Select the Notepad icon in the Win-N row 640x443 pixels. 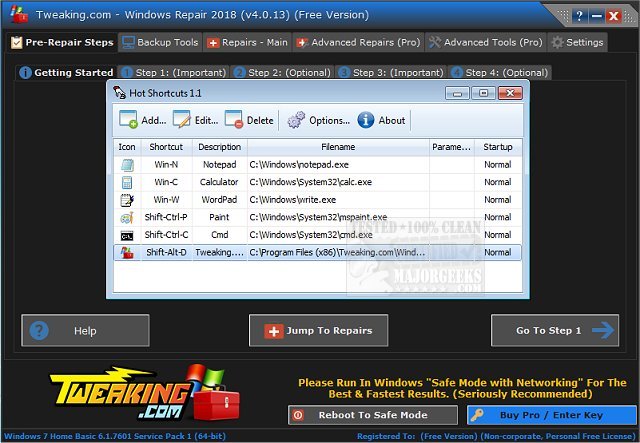click(127, 165)
